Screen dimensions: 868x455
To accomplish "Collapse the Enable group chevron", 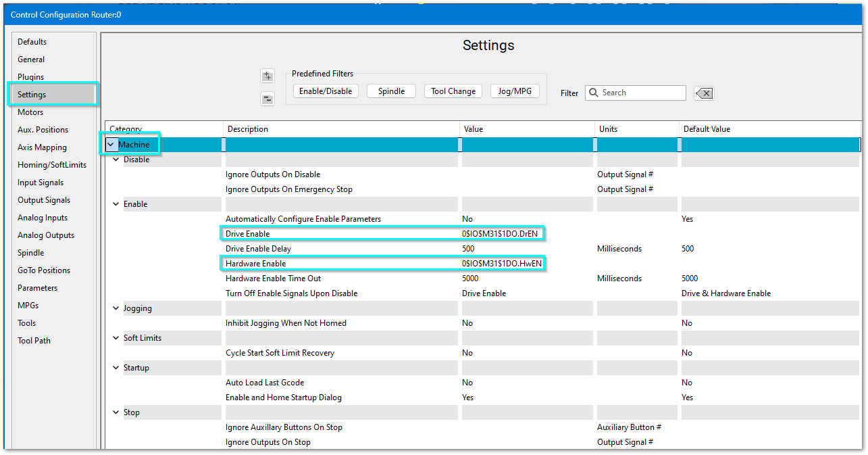I will pos(116,204).
